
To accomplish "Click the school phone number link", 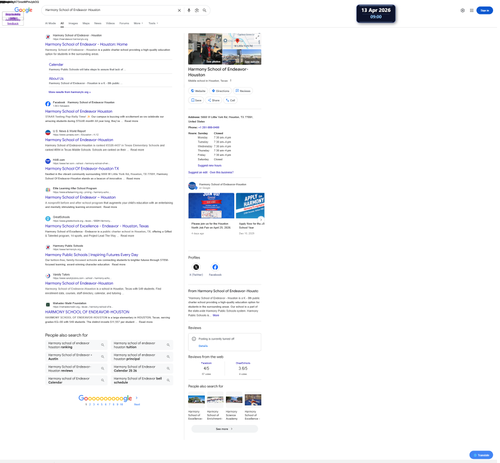I will 209,127.
